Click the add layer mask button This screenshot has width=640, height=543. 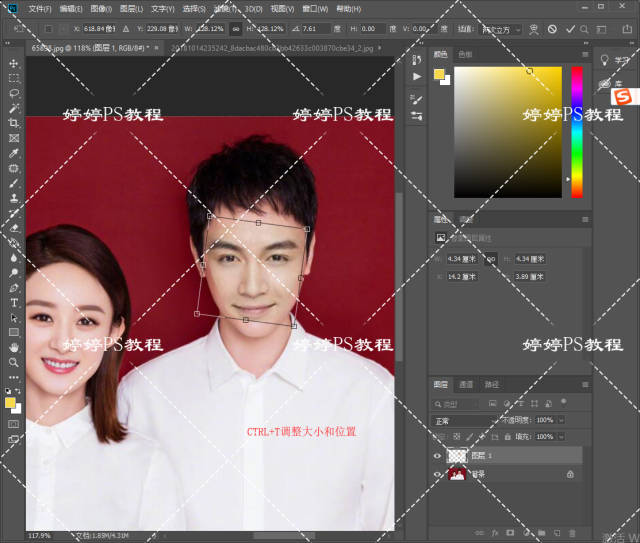pos(510,533)
